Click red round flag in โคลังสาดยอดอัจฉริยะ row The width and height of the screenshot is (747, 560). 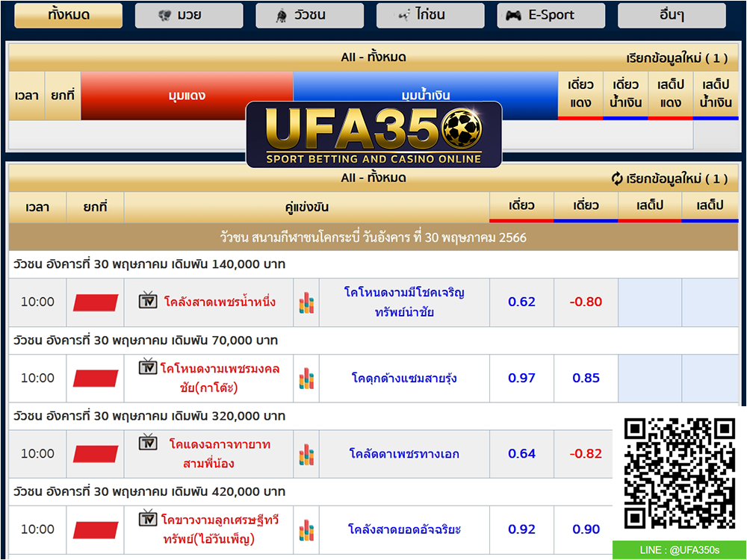click(x=96, y=529)
